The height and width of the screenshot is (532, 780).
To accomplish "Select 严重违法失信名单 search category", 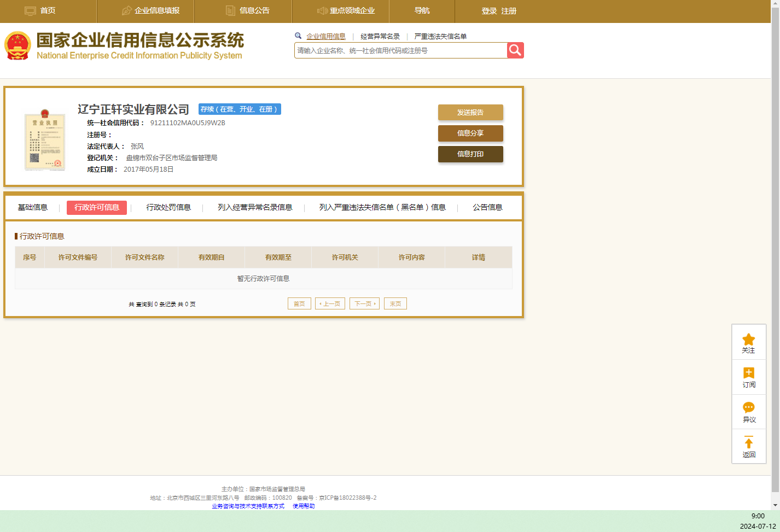I will click(440, 37).
